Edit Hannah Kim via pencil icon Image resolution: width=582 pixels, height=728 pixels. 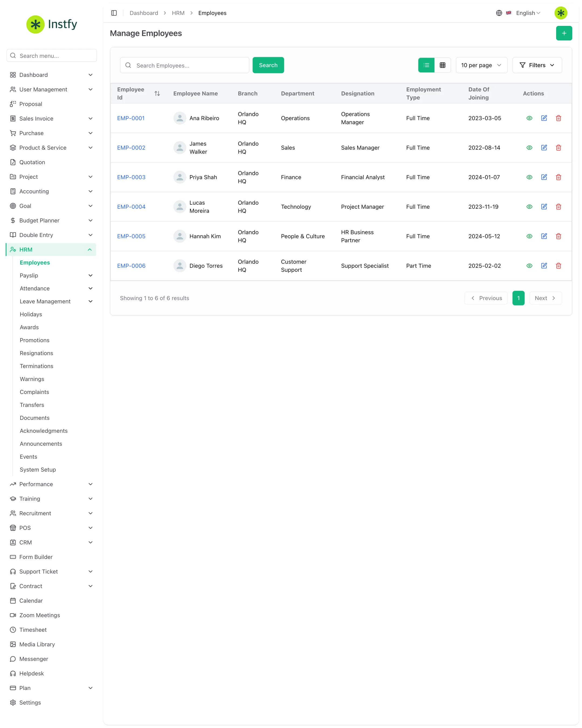[x=544, y=236]
